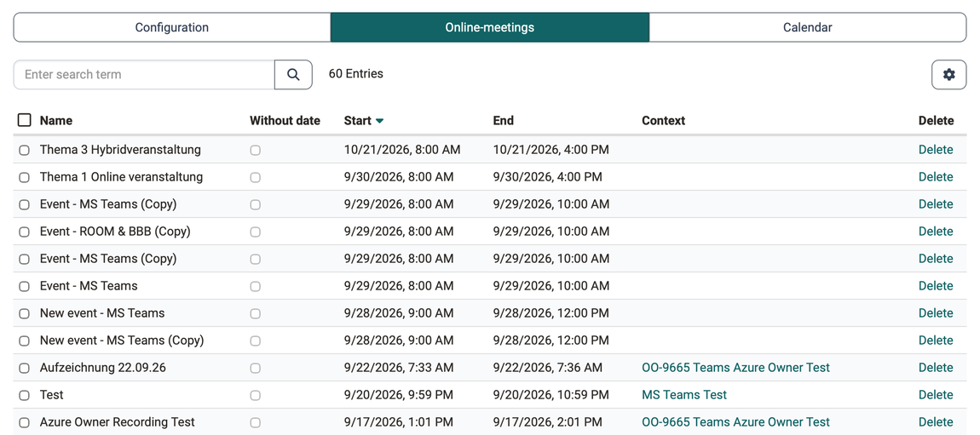Click the Thema 1 Online veranstaltung name
The width and height of the screenshot is (980, 435).
[121, 177]
